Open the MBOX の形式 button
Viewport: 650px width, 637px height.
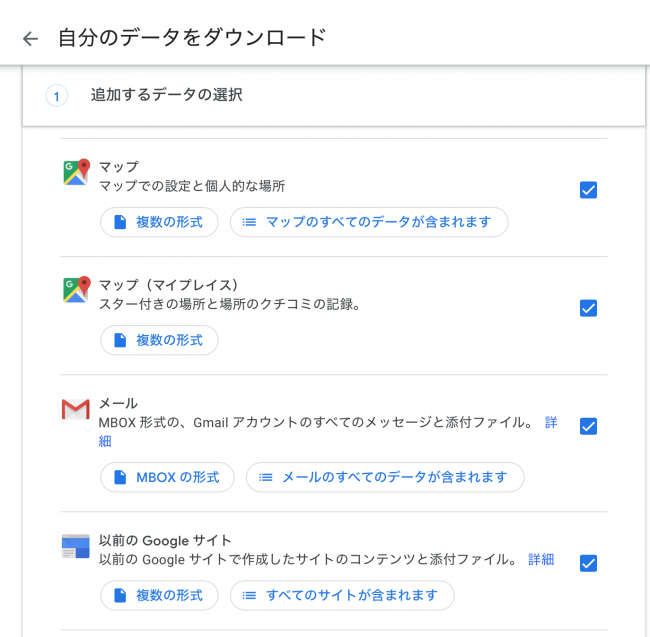(167, 477)
